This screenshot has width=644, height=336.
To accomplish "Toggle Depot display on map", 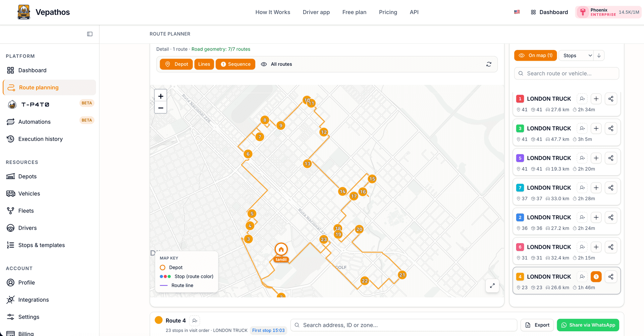I will 176,64.
